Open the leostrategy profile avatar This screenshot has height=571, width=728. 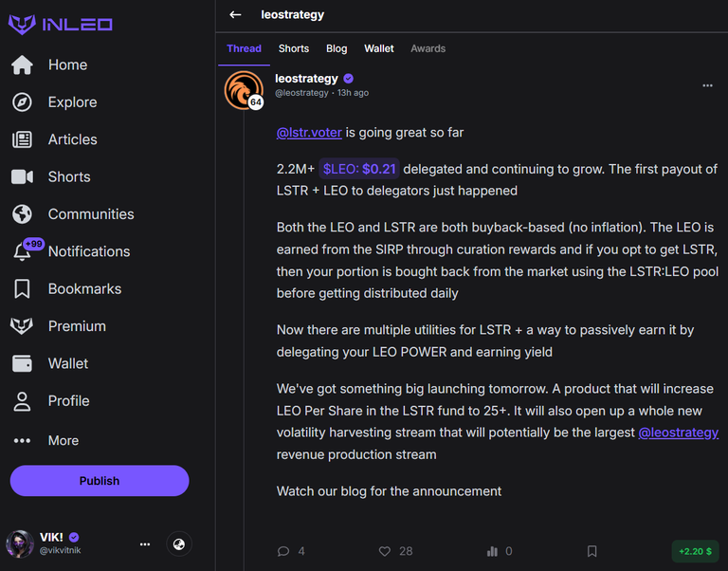tap(244, 90)
